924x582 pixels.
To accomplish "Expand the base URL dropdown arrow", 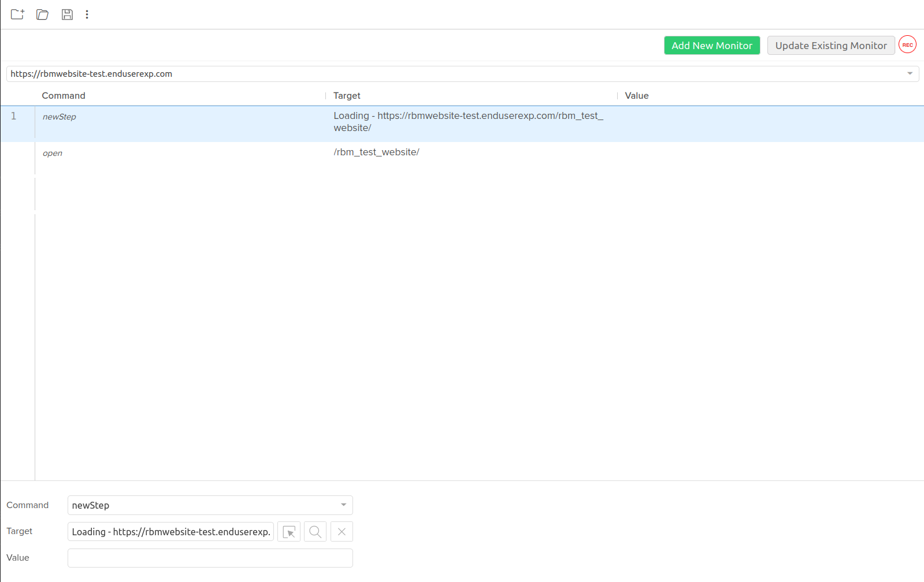I will (910, 74).
